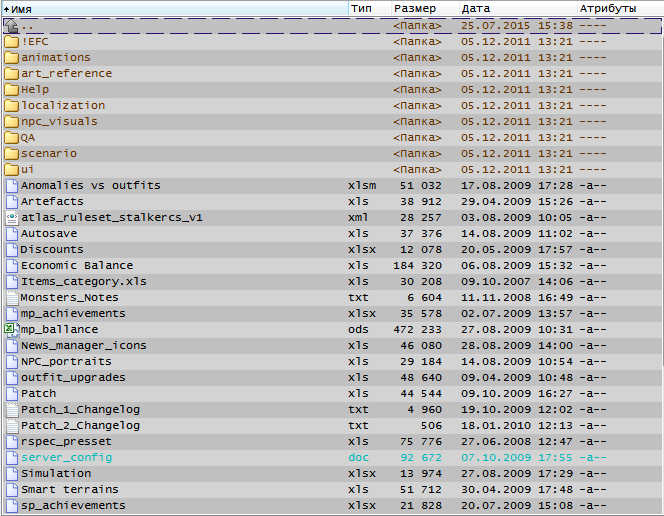
Task: Select the art_reference folder icon
Action: coord(12,74)
